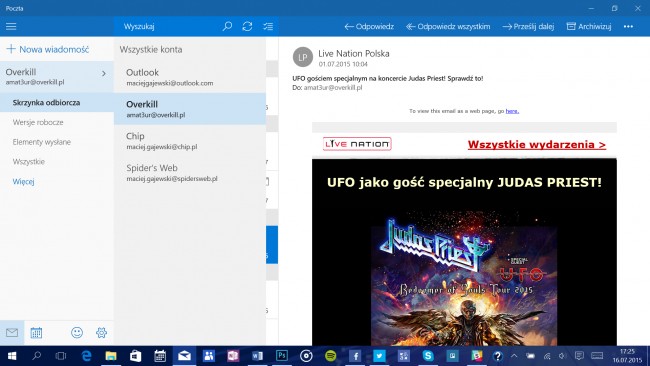Open feedback smiley icon

pyautogui.click(x=77, y=332)
